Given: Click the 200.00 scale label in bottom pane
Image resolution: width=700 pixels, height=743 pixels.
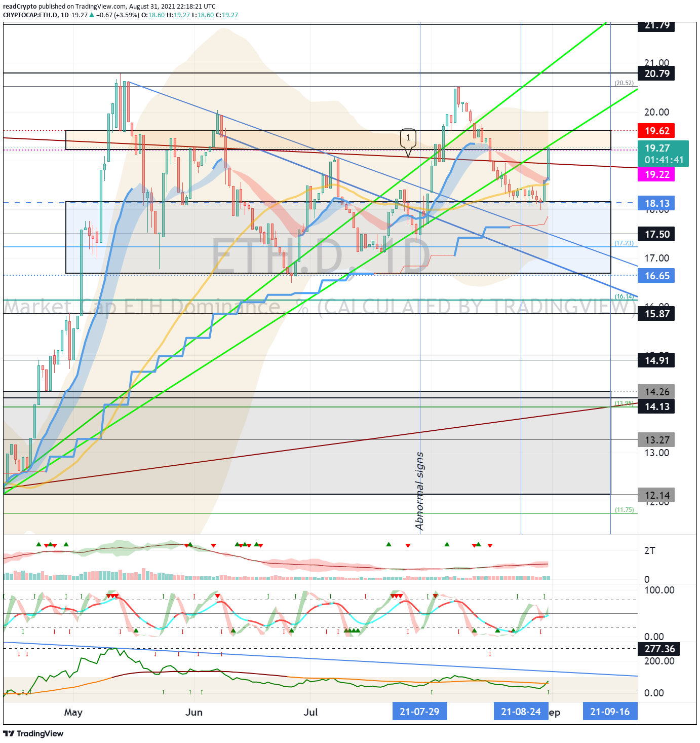Looking at the screenshot, I should [659, 661].
